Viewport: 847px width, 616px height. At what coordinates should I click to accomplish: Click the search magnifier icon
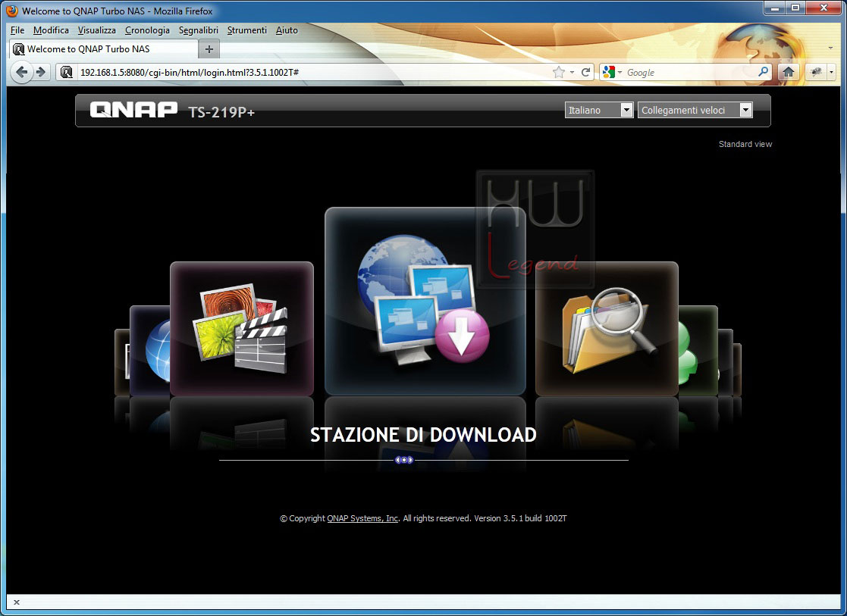764,72
